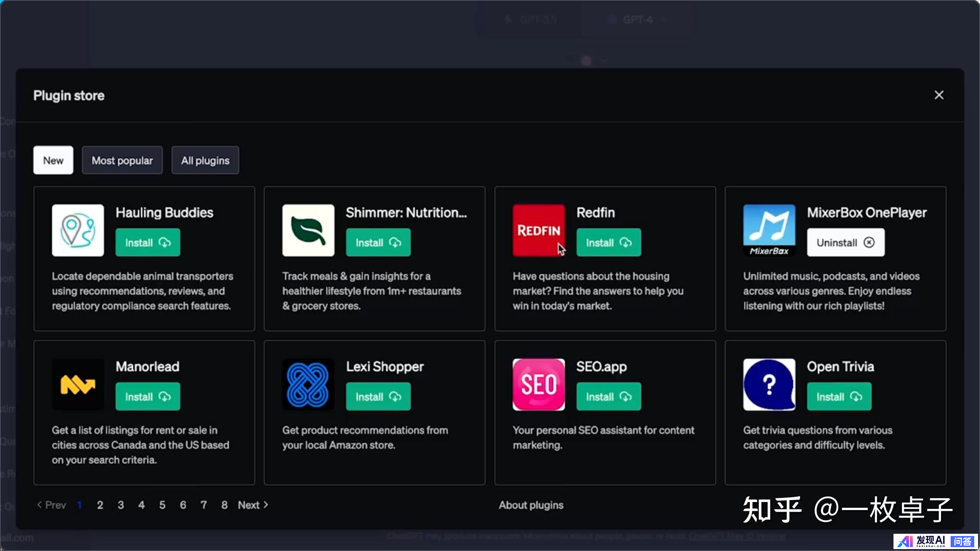980x551 pixels.
Task: Close the Plugin store dialog
Action: coord(939,95)
